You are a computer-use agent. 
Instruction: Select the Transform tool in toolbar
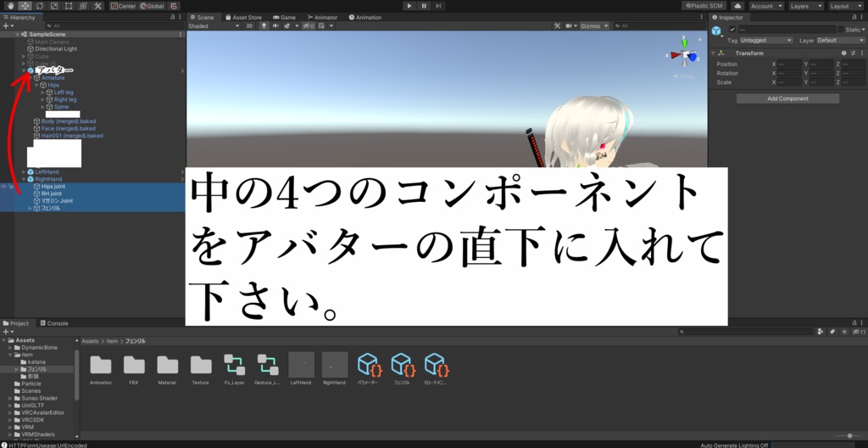coord(83,6)
